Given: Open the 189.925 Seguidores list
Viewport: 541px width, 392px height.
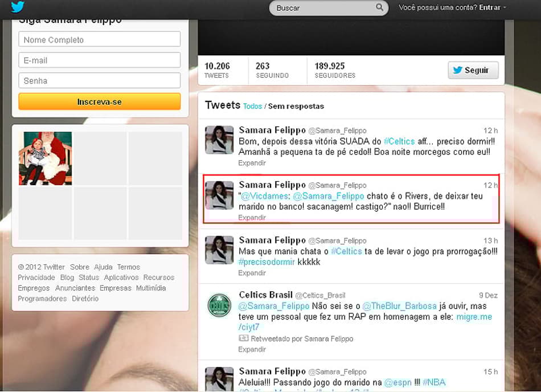Looking at the screenshot, I should 335,70.
